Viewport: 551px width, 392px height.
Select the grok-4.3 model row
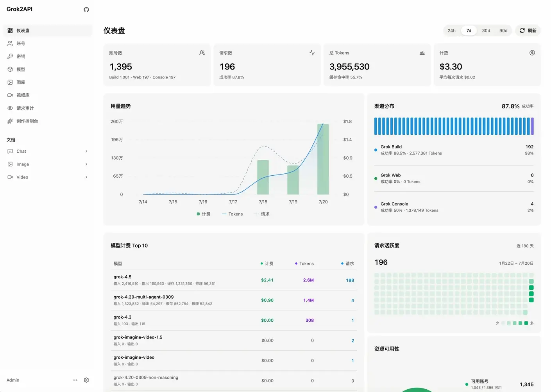(234, 320)
